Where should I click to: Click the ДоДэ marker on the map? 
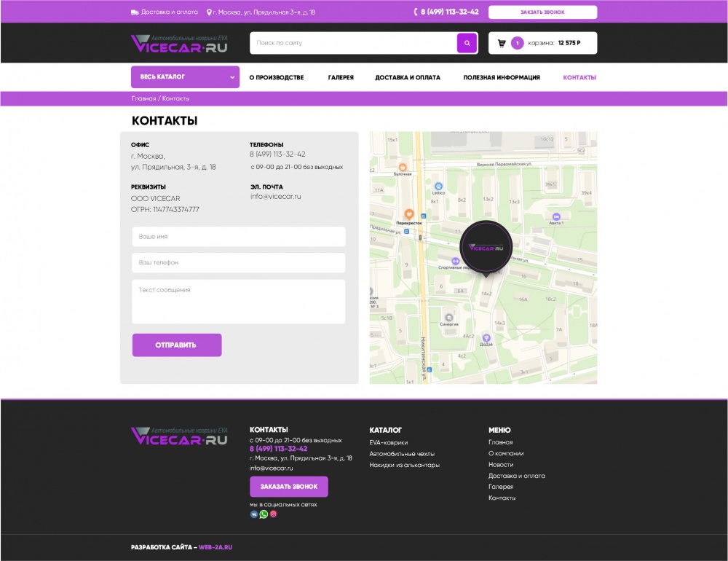[486, 338]
